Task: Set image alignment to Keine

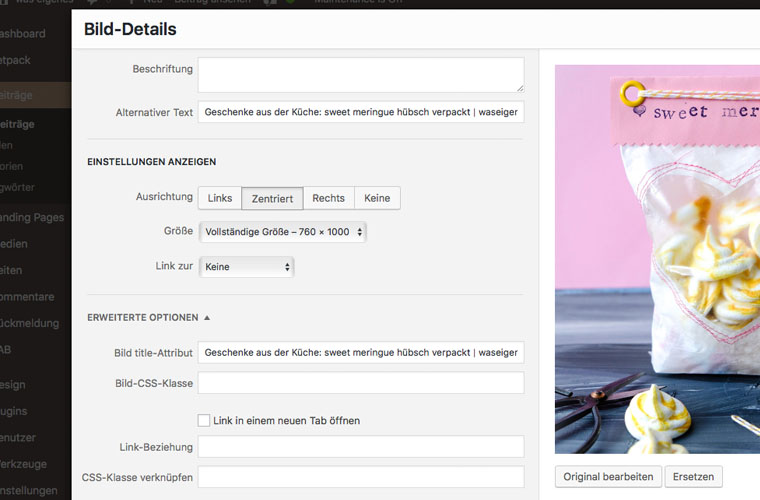Action: 377,198
